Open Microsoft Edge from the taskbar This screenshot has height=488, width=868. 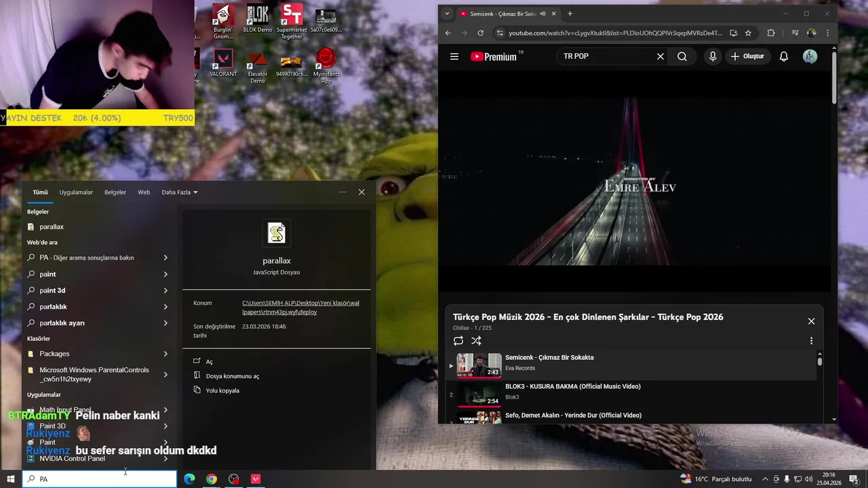click(x=189, y=479)
